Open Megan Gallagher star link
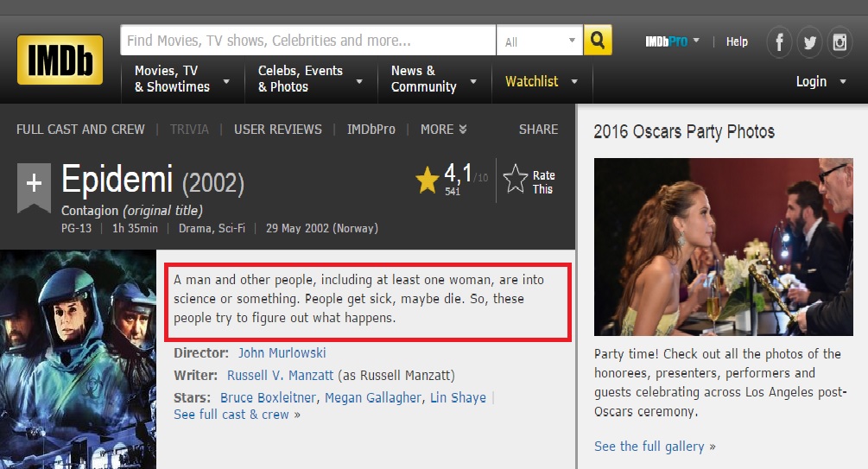This screenshot has height=469, width=868. [373, 397]
